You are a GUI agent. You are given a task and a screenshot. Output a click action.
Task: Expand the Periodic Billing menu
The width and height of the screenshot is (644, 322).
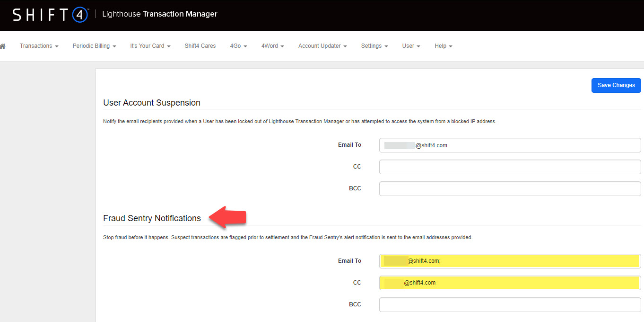pyautogui.click(x=94, y=46)
